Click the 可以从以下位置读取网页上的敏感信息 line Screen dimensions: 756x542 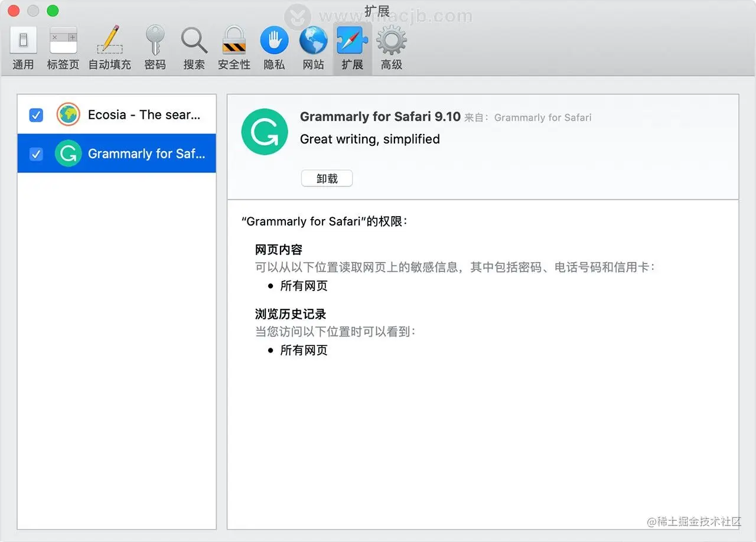coord(455,267)
